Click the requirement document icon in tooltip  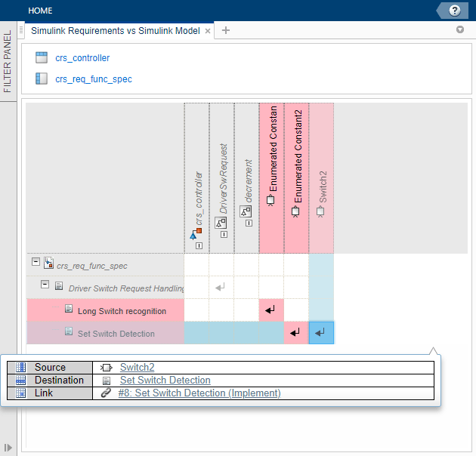(x=107, y=381)
